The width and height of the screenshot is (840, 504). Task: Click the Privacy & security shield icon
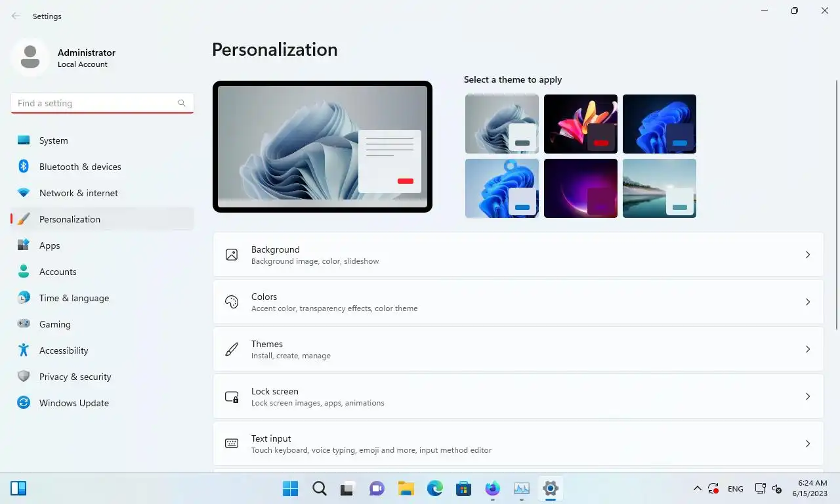[24, 377]
